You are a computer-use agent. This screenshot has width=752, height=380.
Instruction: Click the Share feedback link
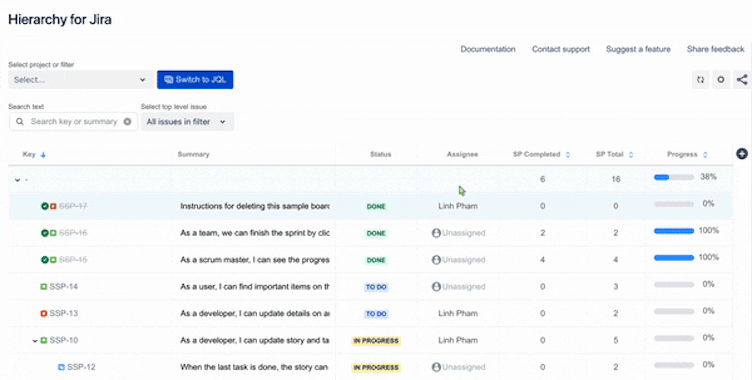[716, 49]
